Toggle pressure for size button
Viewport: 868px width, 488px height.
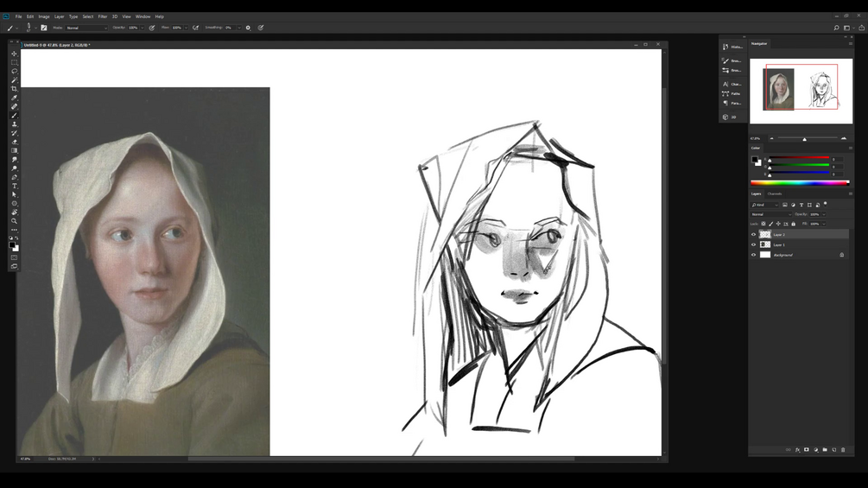click(x=260, y=28)
